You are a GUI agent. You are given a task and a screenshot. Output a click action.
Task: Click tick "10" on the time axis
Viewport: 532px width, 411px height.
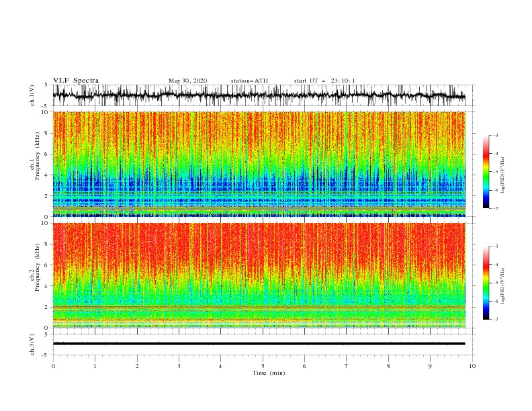coord(472,366)
